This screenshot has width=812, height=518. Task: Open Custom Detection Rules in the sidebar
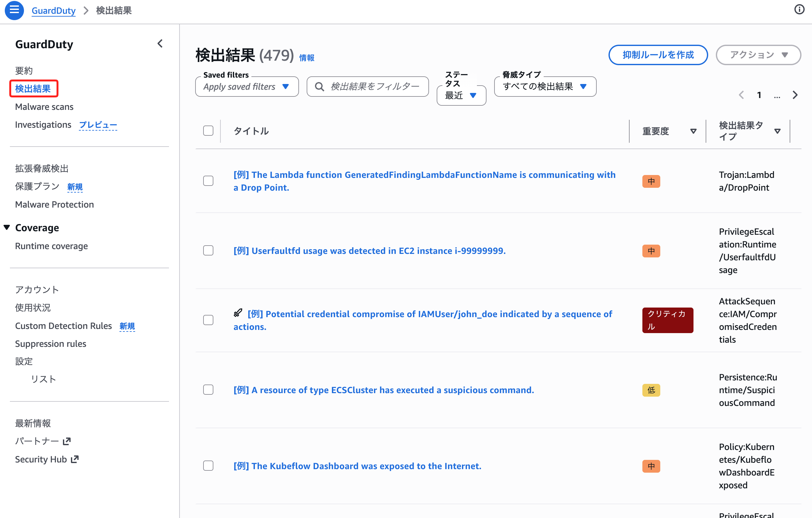pyautogui.click(x=63, y=326)
